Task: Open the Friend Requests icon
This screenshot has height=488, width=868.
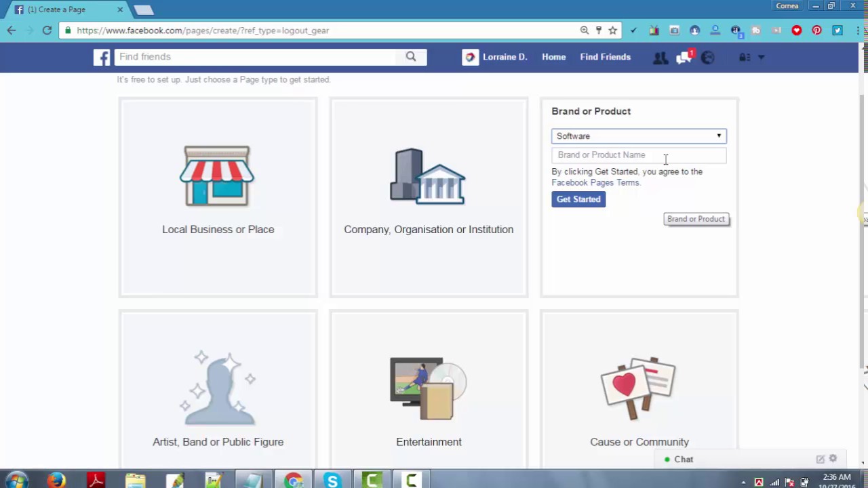Action: tap(660, 58)
